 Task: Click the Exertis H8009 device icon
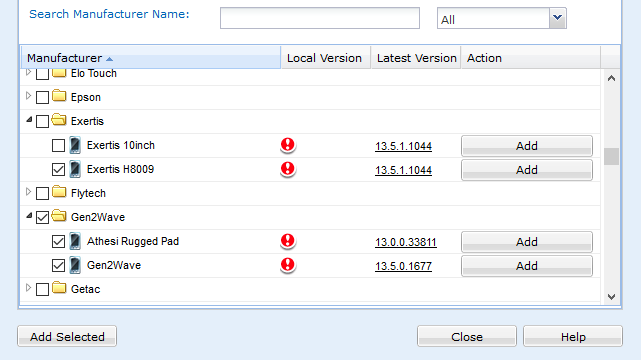[x=75, y=169]
